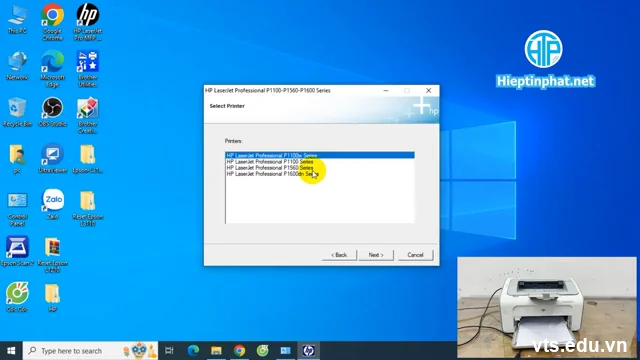The height and width of the screenshot is (360, 640).
Task: Open Reset Epson L3110 folder
Action: (88, 208)
